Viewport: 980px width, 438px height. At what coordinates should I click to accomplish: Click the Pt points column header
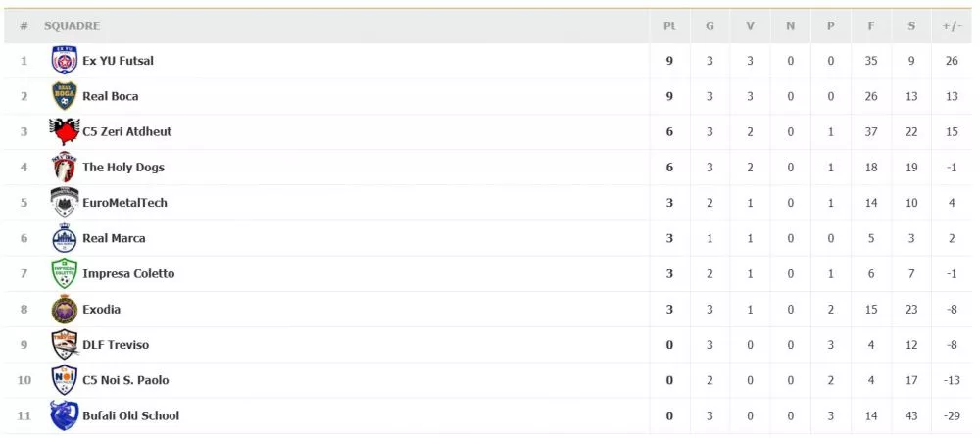pos(669,25)
